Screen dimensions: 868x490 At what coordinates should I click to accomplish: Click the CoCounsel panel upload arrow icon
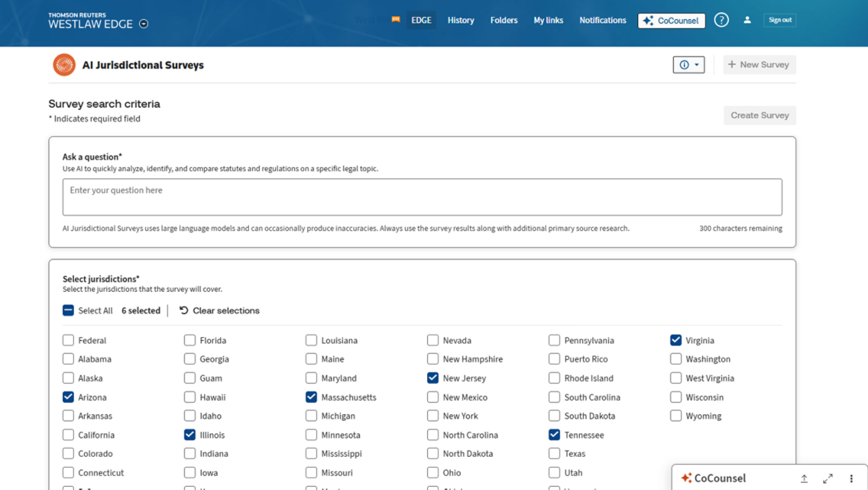[804, 478]
